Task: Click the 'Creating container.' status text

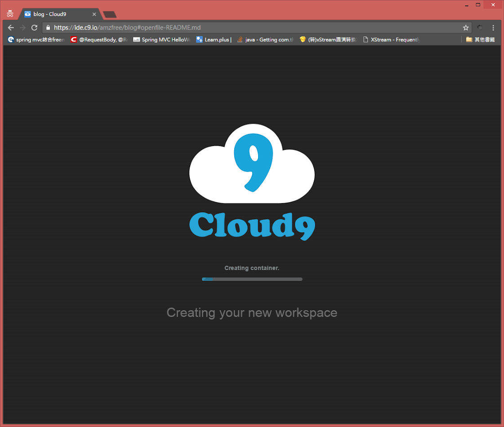Action: coord(252,268)
